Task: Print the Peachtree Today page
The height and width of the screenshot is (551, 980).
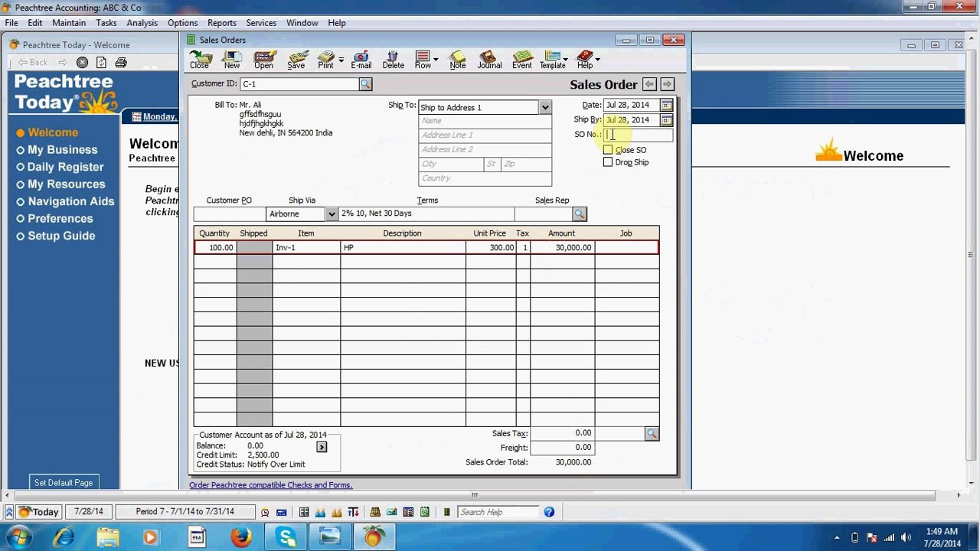Action: [121, 63]
